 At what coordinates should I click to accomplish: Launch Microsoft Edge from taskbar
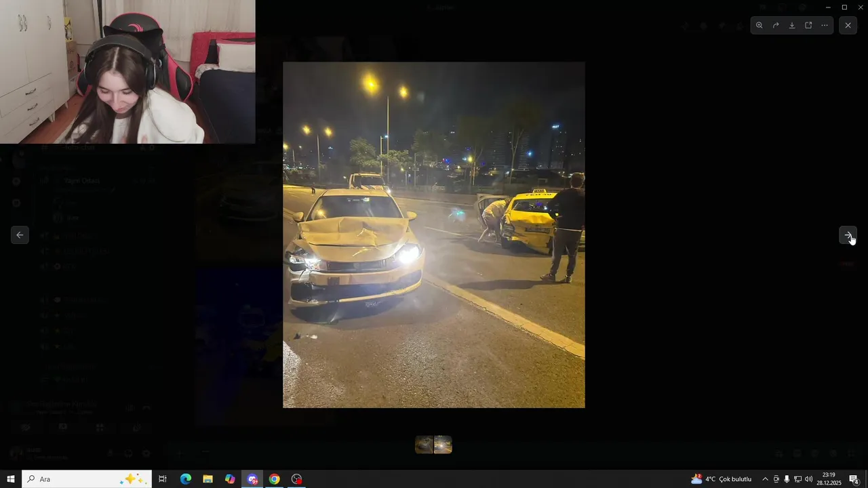186,479
